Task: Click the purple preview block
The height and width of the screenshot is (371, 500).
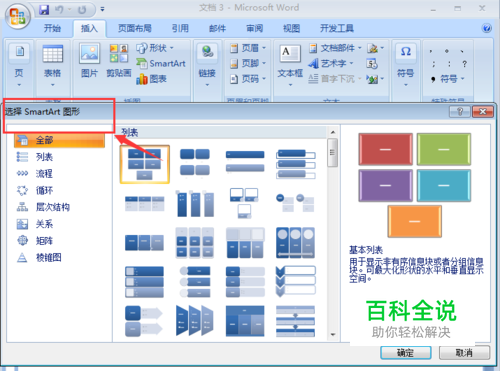Action: point(385,185)
